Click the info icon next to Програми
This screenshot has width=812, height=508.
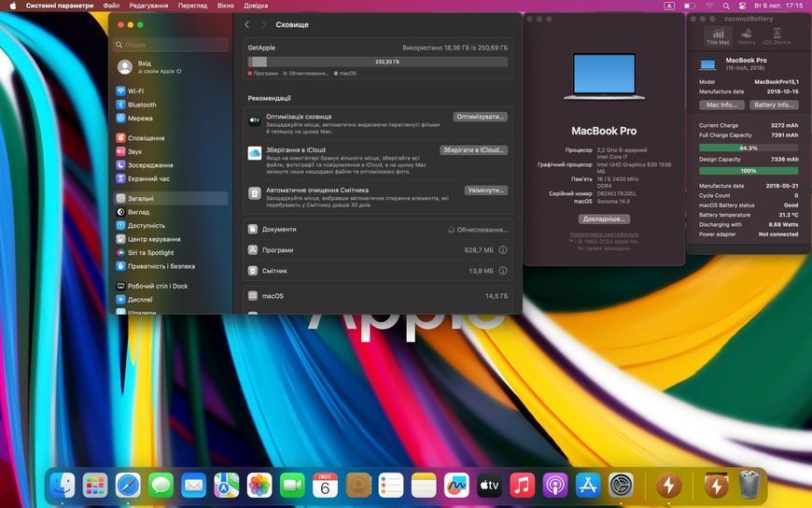click(503, 250)
